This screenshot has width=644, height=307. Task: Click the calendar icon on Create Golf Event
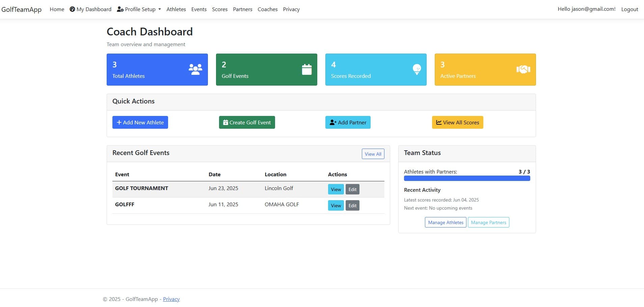[x=225, y=122]
